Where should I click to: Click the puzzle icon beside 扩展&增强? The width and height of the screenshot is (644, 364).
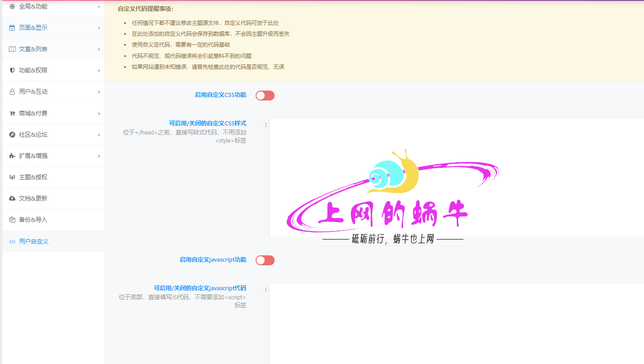(x=12, y=156)
